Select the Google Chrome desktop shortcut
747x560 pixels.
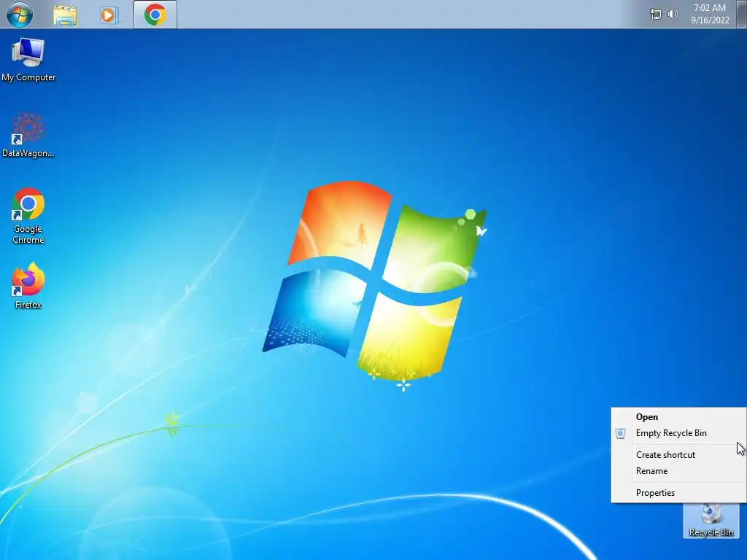[28, 216]
